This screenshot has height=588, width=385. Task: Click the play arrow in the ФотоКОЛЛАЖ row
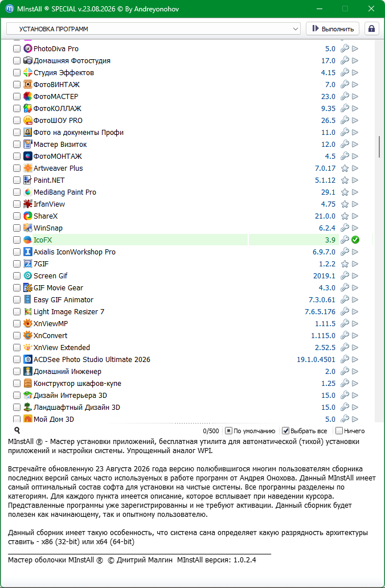pyautogui.click(x=355, y=108)
